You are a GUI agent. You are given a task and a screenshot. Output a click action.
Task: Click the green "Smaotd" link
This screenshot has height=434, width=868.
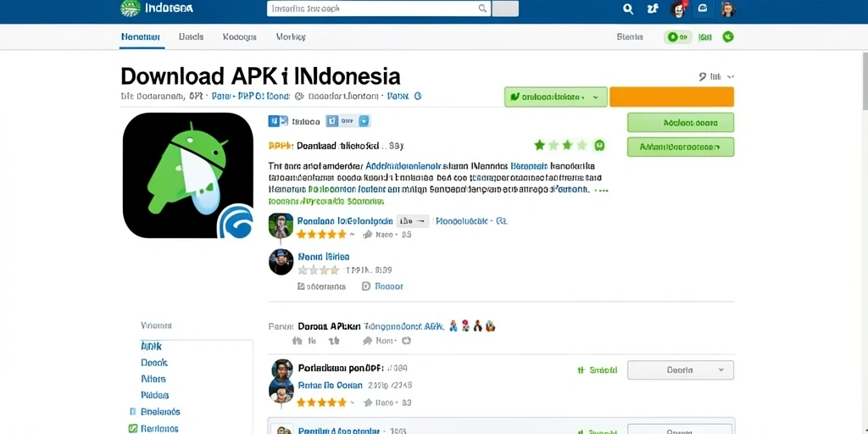point(597,370)
